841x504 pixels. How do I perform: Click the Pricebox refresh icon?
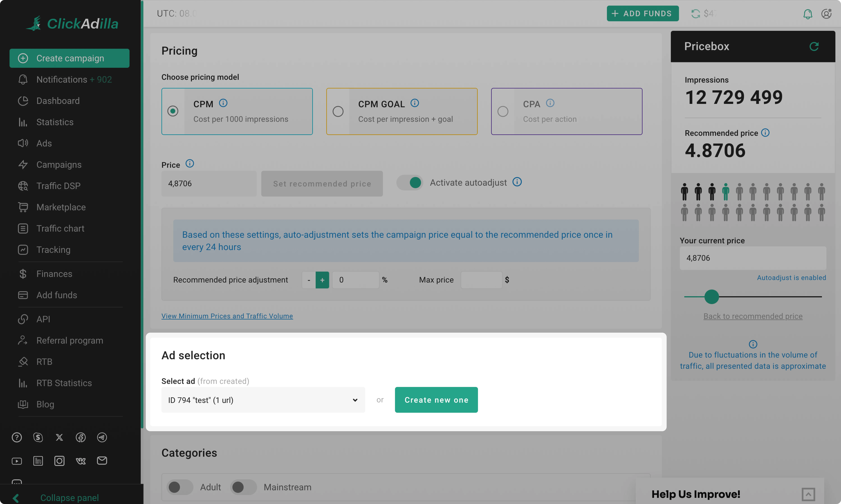814,46
